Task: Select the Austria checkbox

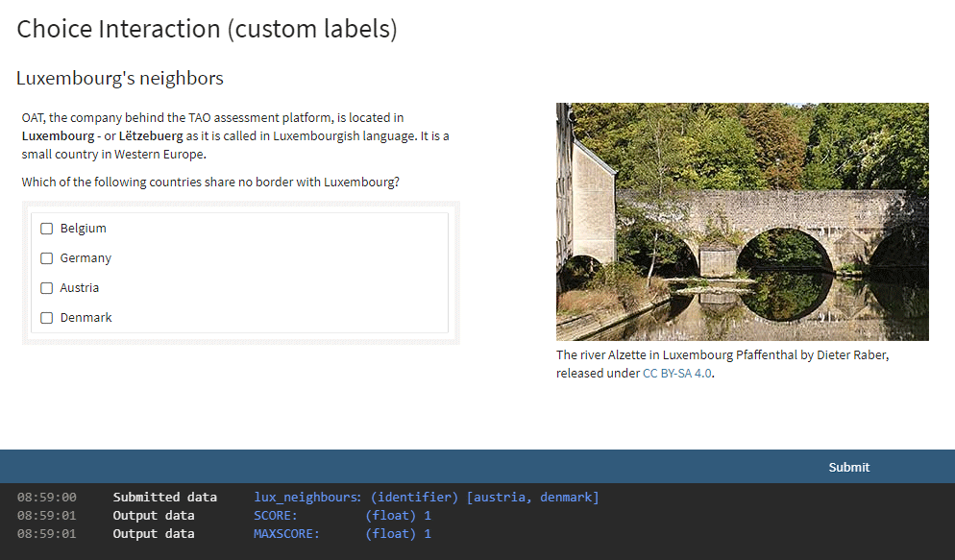Action: click(x=46, y=288)
